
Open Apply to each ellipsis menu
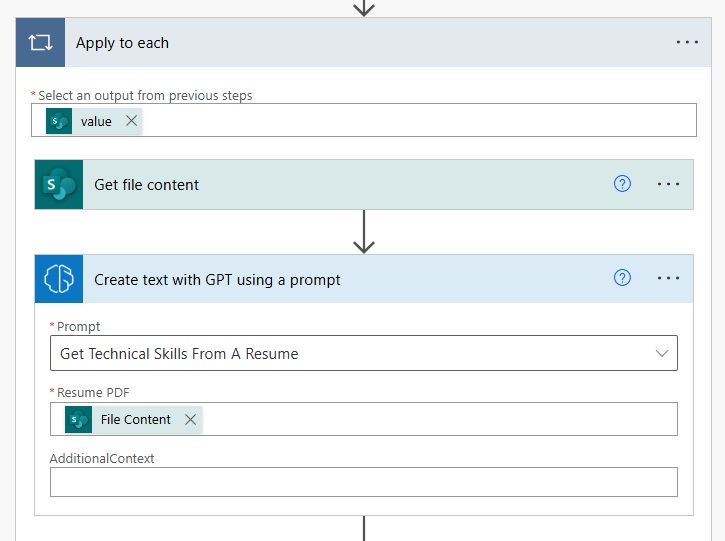click(x=687, y=42)
